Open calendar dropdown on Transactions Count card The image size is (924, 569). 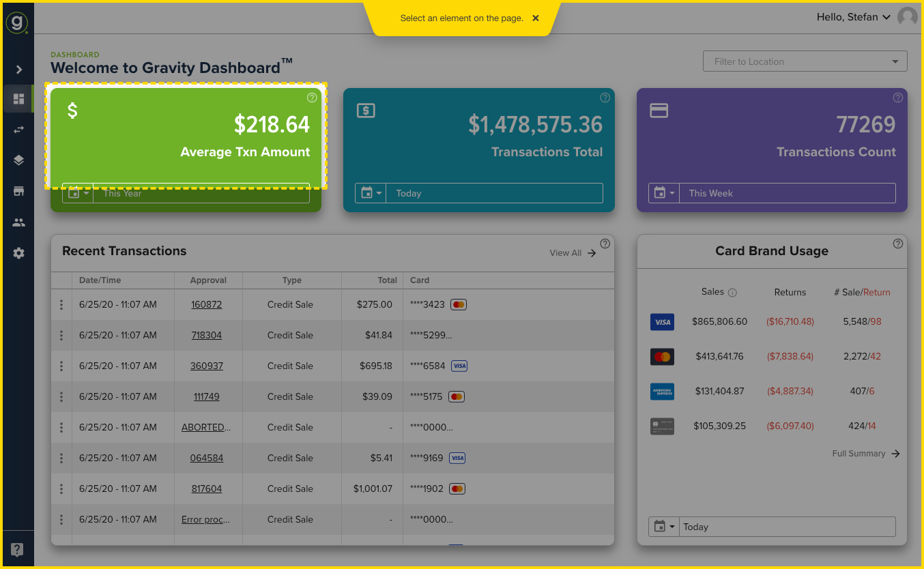pos(664,193)
